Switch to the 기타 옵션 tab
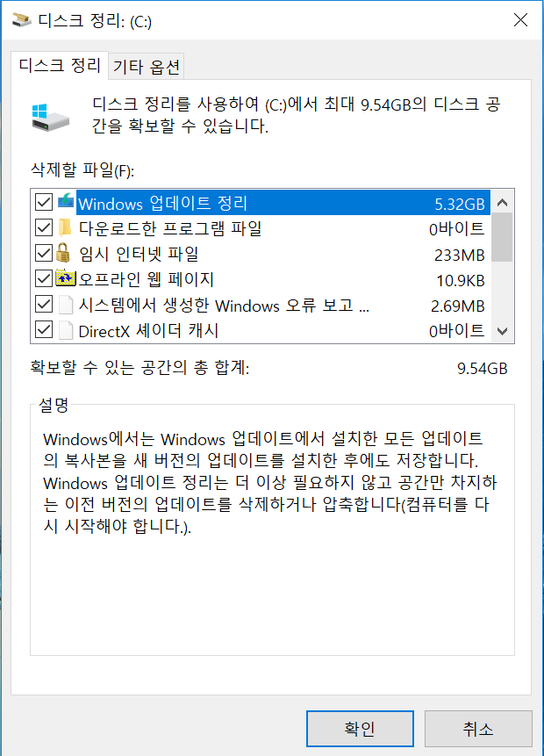This screenshot has height=756, width=544. [146, 67]
